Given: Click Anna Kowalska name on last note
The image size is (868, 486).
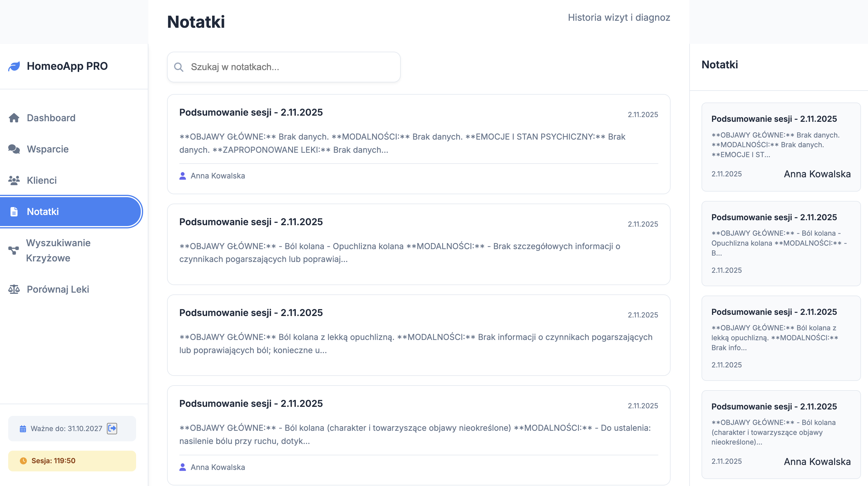Looking at the screenshot, I should pos(218,467).
